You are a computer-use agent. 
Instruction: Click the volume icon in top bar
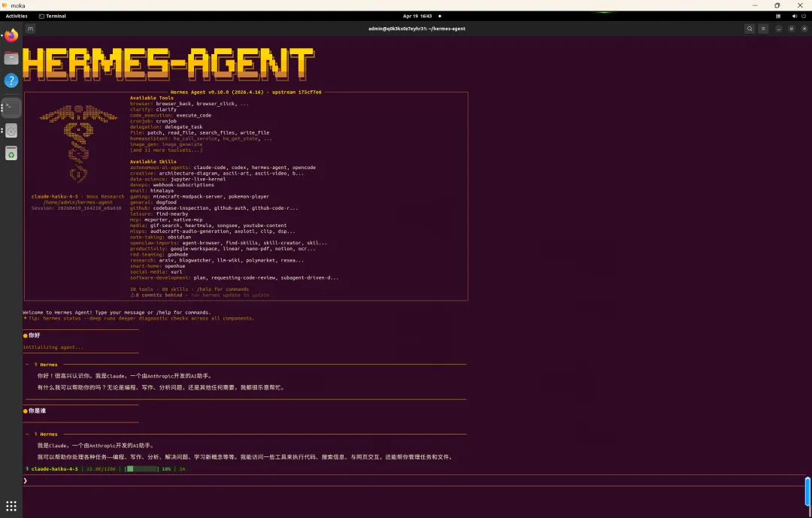[795, 16]
